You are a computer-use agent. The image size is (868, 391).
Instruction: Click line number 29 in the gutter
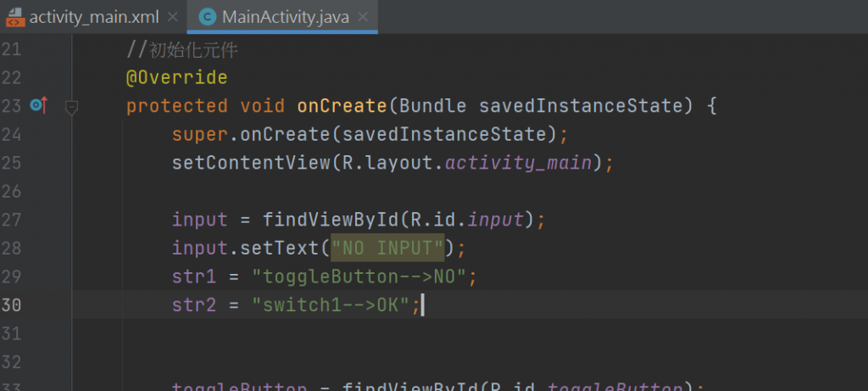(x=11, y=276)
